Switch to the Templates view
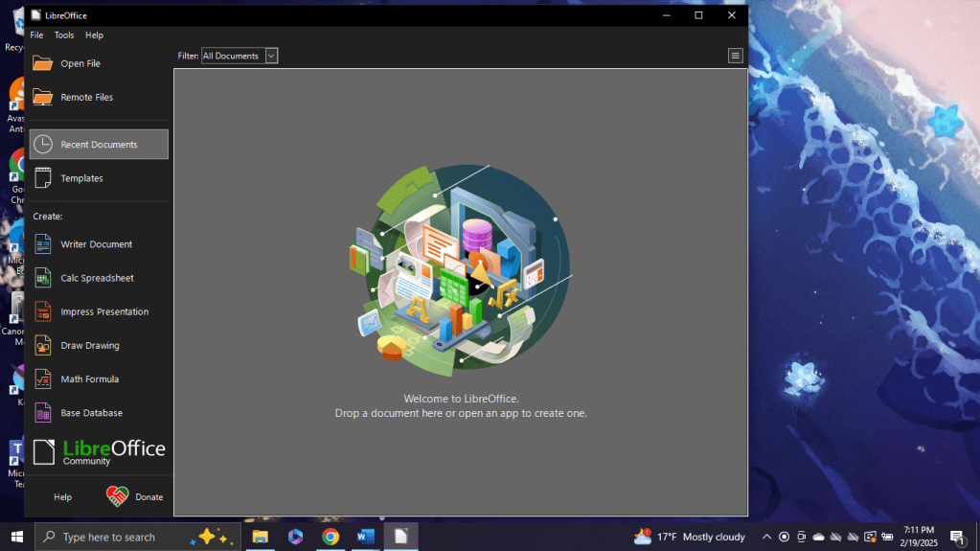Screen dimensions: 980x551 [81, 178]
